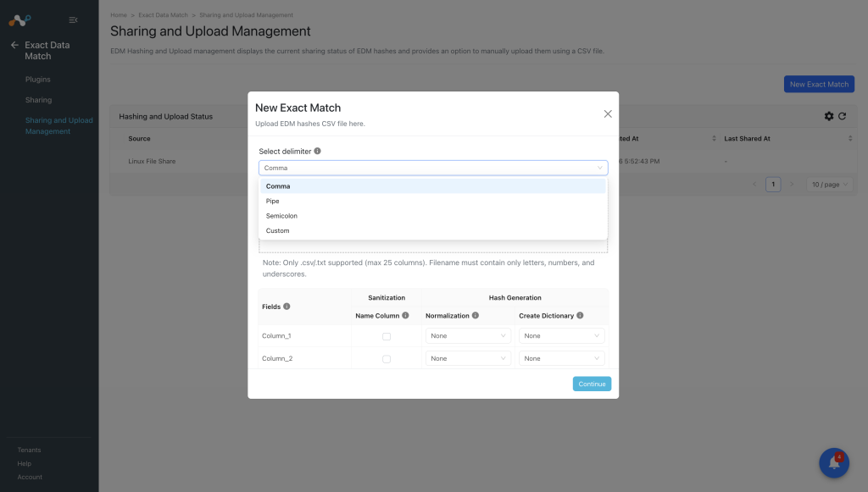Open Tenants link in sidebar
The width and height of the screenshot is (868, 492).
[29, 450]
